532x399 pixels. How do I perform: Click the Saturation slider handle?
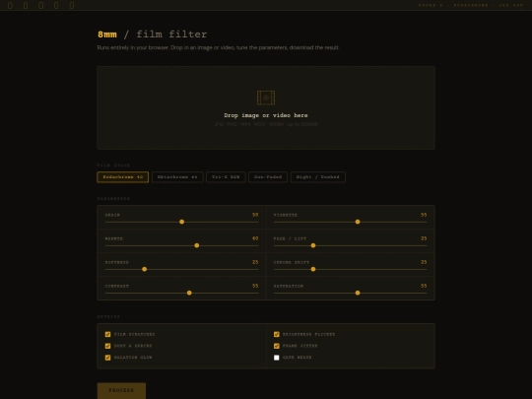click(x=358, y=294)
